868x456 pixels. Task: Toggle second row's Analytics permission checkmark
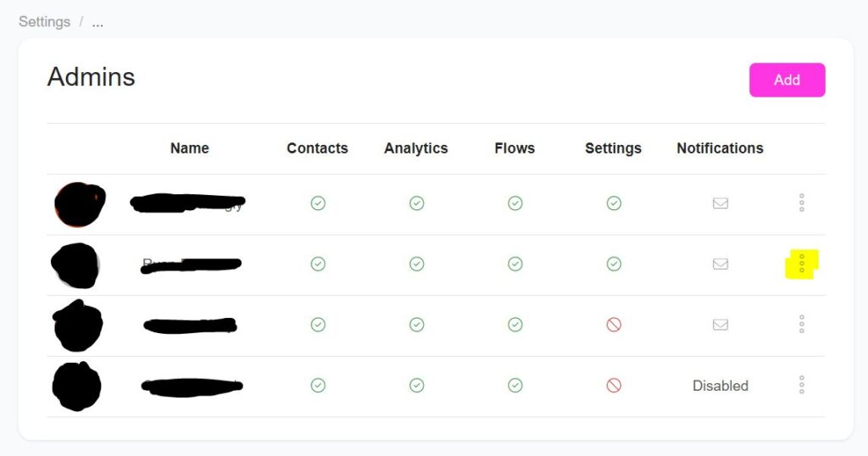pyautogui.click(x=416, y=264)
